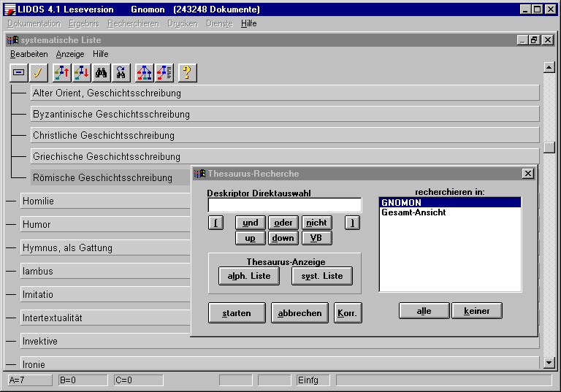Click binoculars icon with blue repeat arrow
Image resolution: width=561 pixels, height=392 pixels.
tap(121, 73)
